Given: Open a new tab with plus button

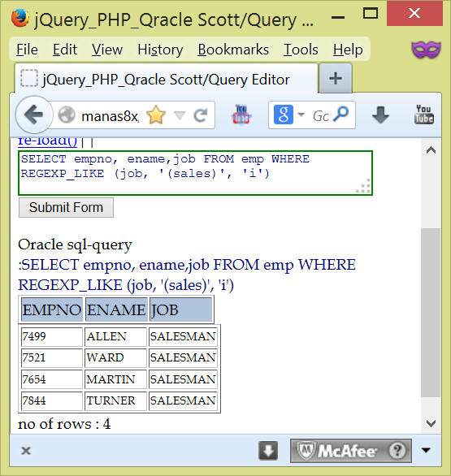Looking at the screenshot, I should (336, 78).
